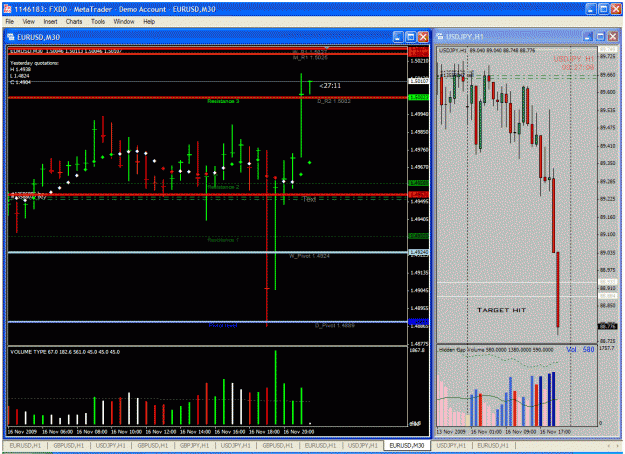Screen dimensions: 625x454
Task: Select the active EURUSD,M30 chart tab
Action: 407,445
